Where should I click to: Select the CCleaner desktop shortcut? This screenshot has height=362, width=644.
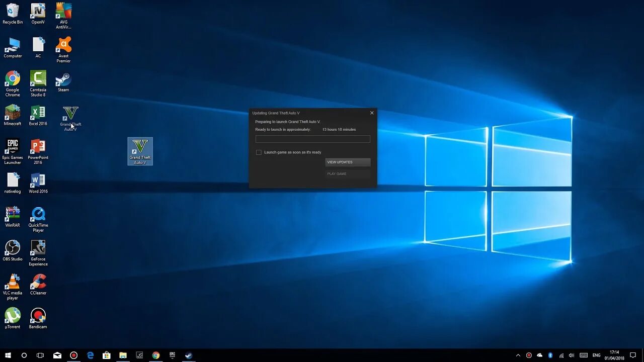coord(38,285)
